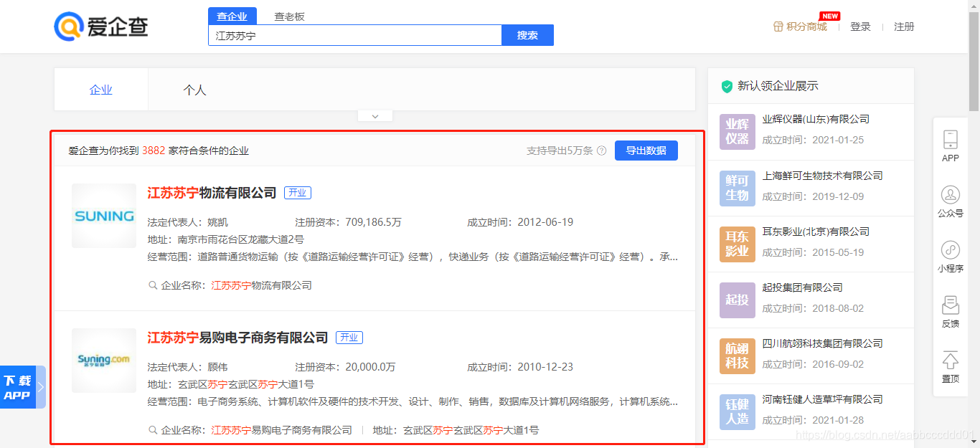Click the 开业 tag of 江苏苏宁物流有限公司
This screenshot has height=448, width=980.
tap(298, 193)
